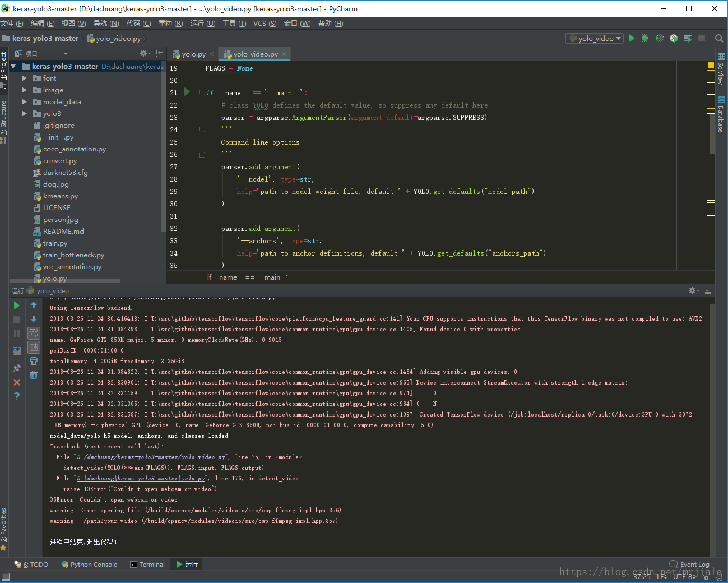Viewport: 728px width, 583px height.
Task: Clear all console output with trash icon
Action: 34,375
